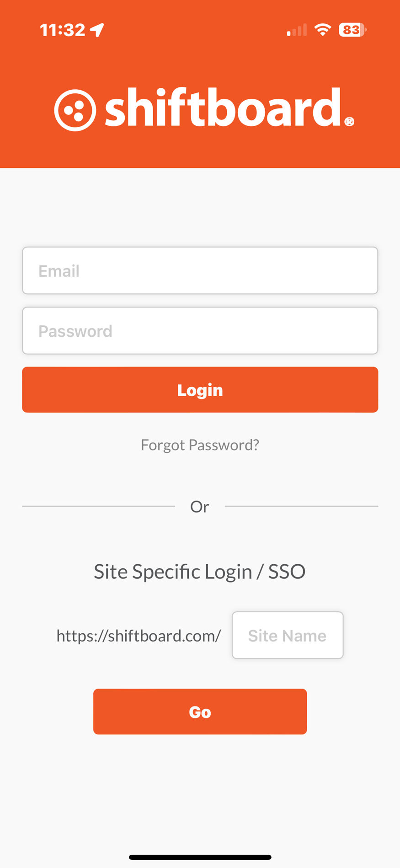The height and width of the screenshot is (868, 400).
Task: Tap the Shiftboard circular logo icon
Action: pos(75,110)
